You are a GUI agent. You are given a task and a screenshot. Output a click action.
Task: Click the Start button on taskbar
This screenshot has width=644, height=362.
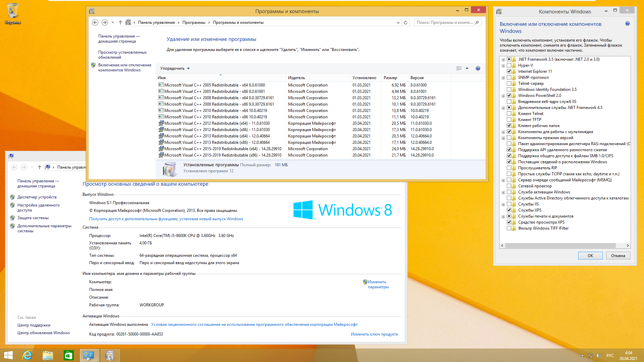(8, 355)
